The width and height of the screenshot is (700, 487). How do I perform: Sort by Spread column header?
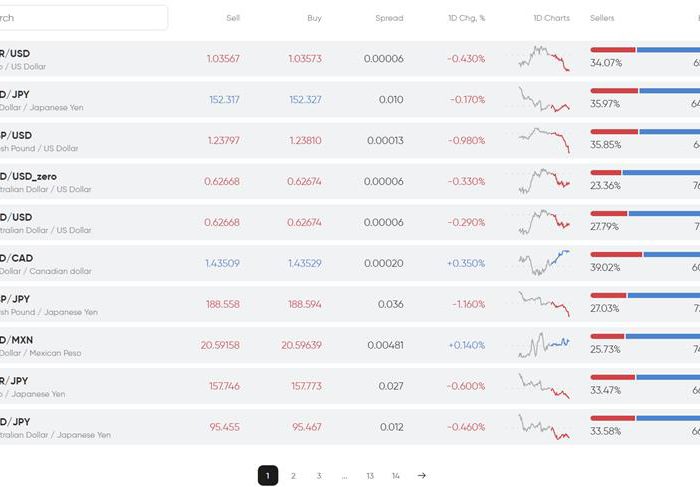389,18
